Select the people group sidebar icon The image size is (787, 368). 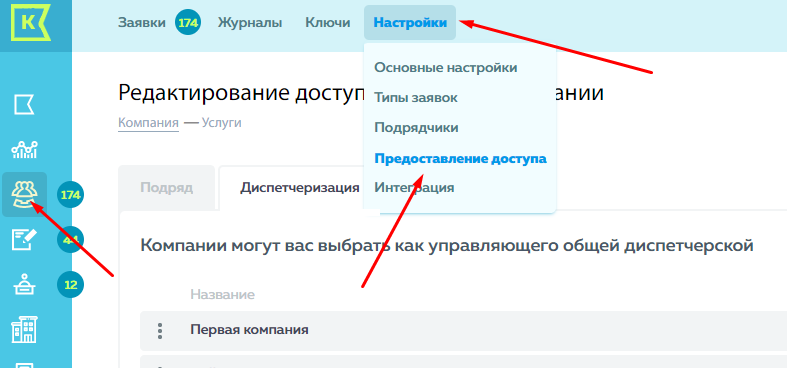click(25, 194)
